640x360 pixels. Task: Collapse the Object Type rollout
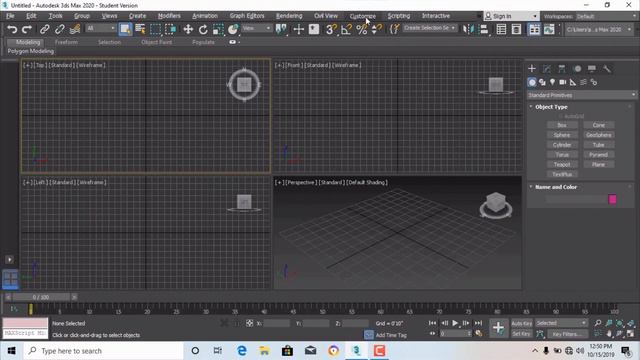pos(531,107)
